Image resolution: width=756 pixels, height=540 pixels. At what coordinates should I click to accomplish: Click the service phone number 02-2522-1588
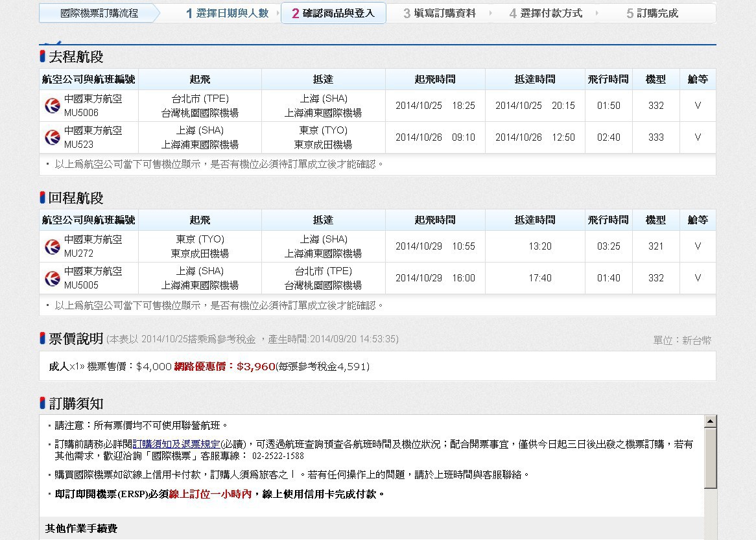coord(278,456)
